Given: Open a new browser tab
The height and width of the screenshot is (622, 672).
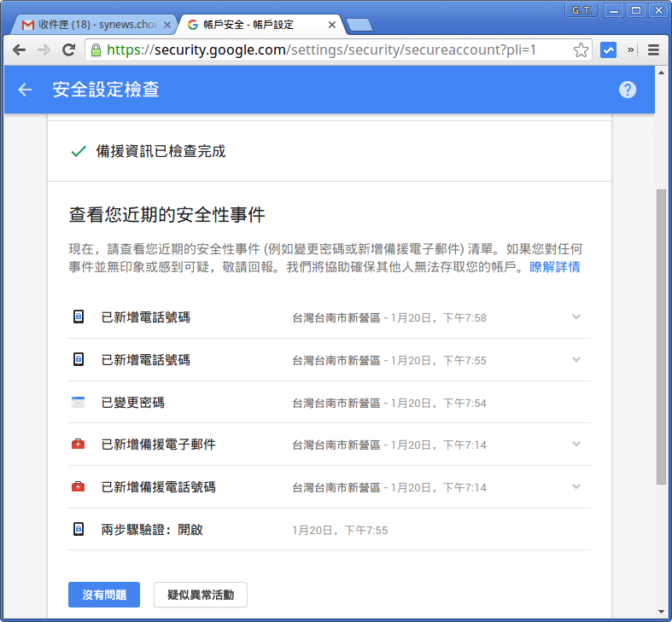Looking at the screenshot, I should tap(359, 26).
